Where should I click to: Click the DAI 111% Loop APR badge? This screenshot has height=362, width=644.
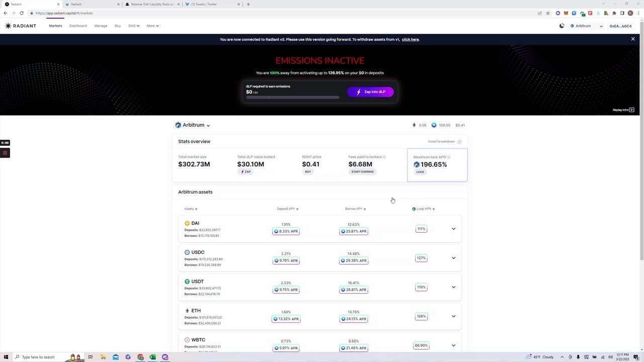tap(421, 229)
